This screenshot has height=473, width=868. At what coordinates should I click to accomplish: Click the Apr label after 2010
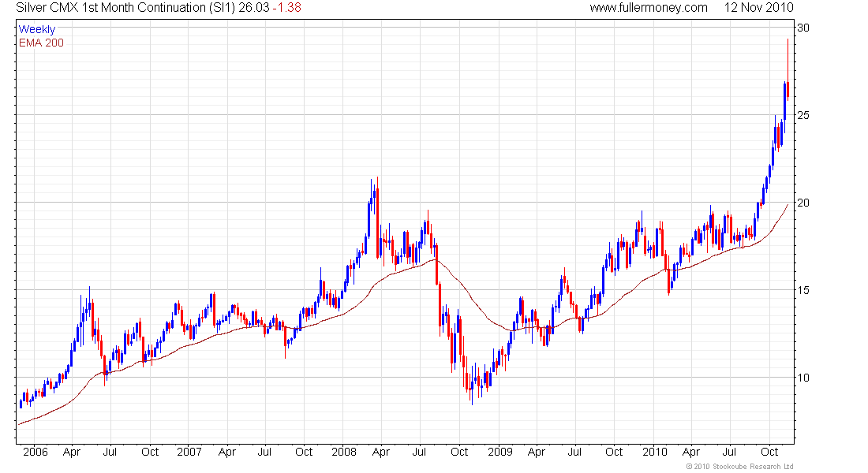(691, 452)
